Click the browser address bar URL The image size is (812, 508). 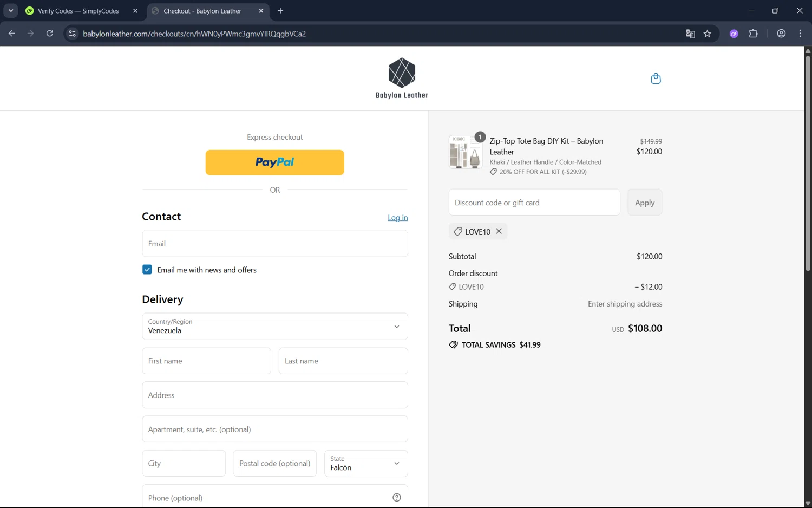(x=194, y=34)
